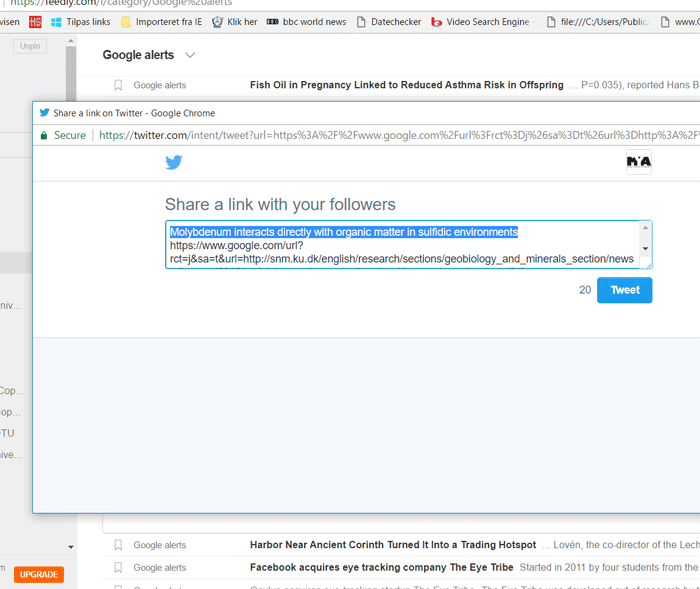Open the Importeret fra IE bookmarks folder
The image size is (700, 589).
coord(162,22)
